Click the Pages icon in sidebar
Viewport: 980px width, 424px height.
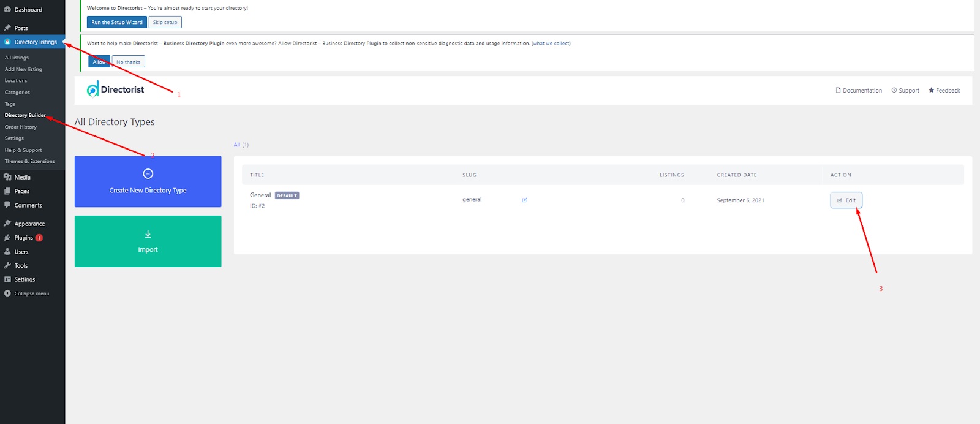click(7, 191)
